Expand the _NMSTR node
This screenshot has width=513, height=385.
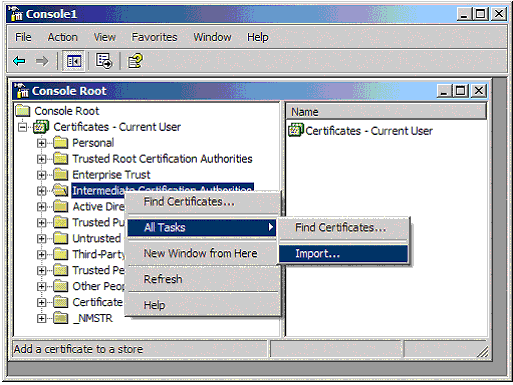[41, 319]
